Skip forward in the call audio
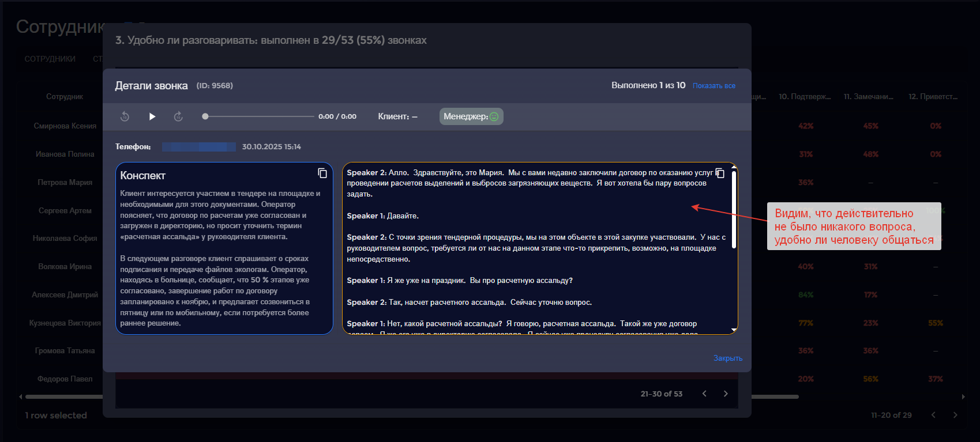The width and height of the screenshot is (980, 442). click(x=178, y=116)
